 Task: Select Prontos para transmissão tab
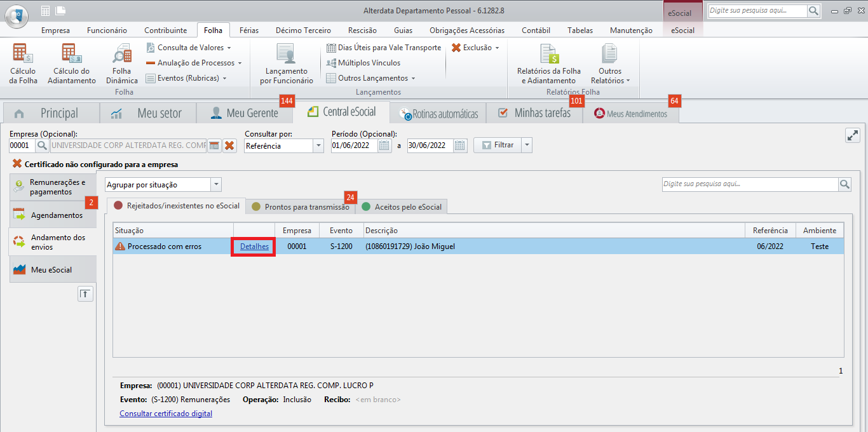pyautogui.click(x=301, y=206)
